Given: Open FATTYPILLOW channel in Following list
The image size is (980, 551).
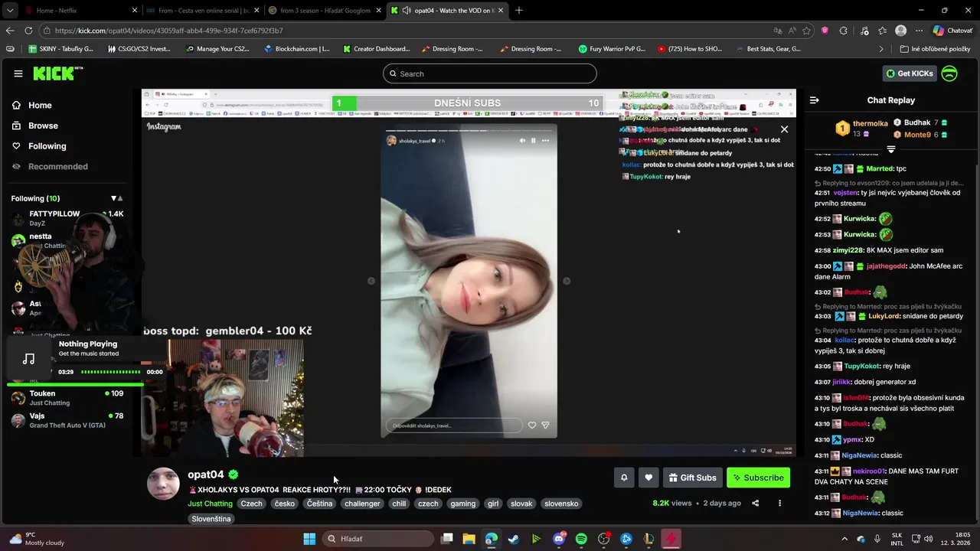Looking at the screenshot, I should 67,218.
